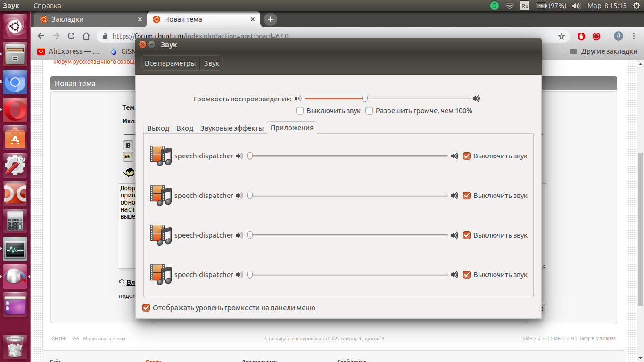Bookmark this page with the star icon

[x=561, y=36]
